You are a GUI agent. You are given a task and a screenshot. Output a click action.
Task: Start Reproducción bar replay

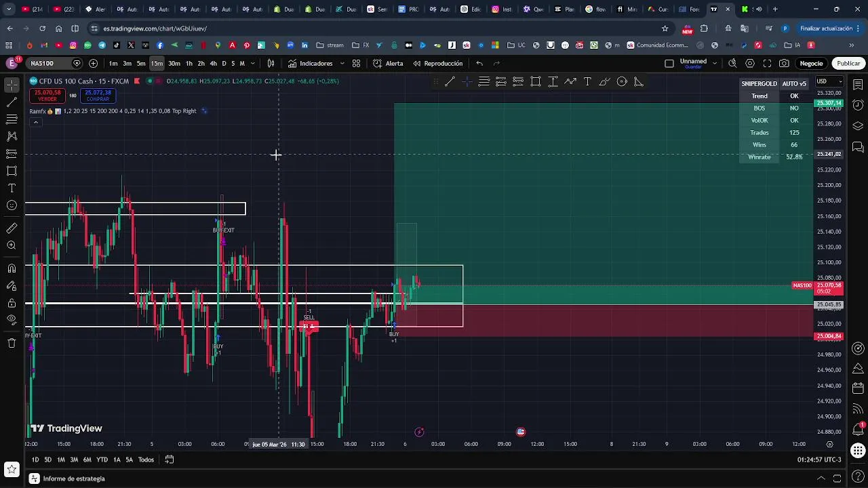pos(437,63)
